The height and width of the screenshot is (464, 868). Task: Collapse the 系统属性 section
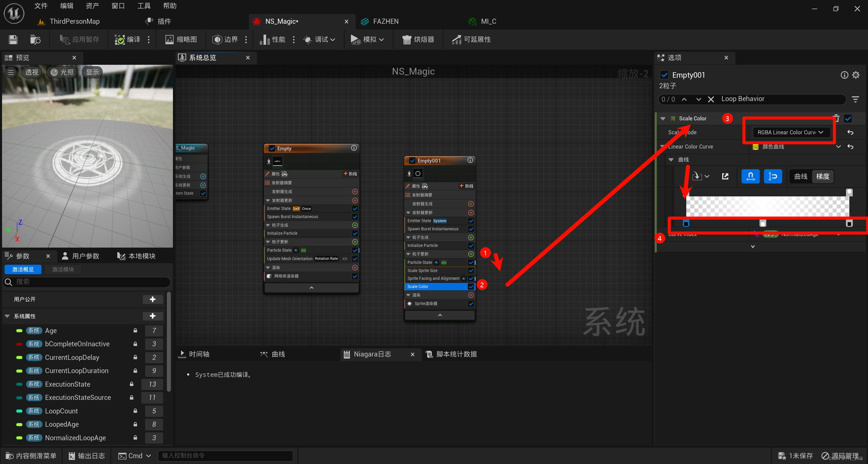click(x=7, y=316)
